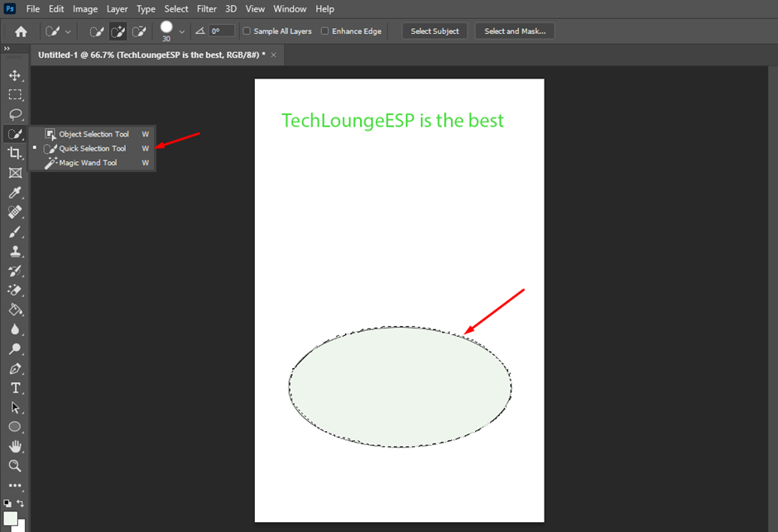This screenshot has height=532, width=778.
Task: Click the green TechLoungeESP text on canvas
Action: point(392,121)
